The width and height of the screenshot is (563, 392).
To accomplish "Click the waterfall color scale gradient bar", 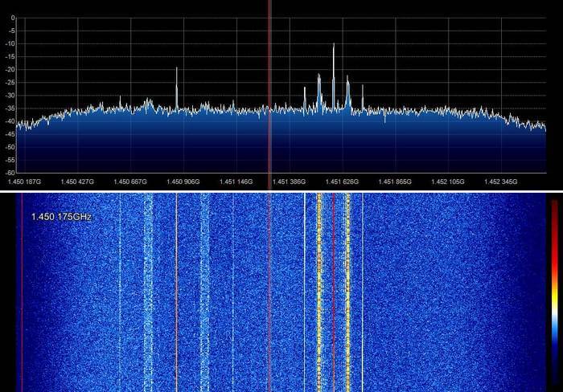I will click(x=555, y=292).
